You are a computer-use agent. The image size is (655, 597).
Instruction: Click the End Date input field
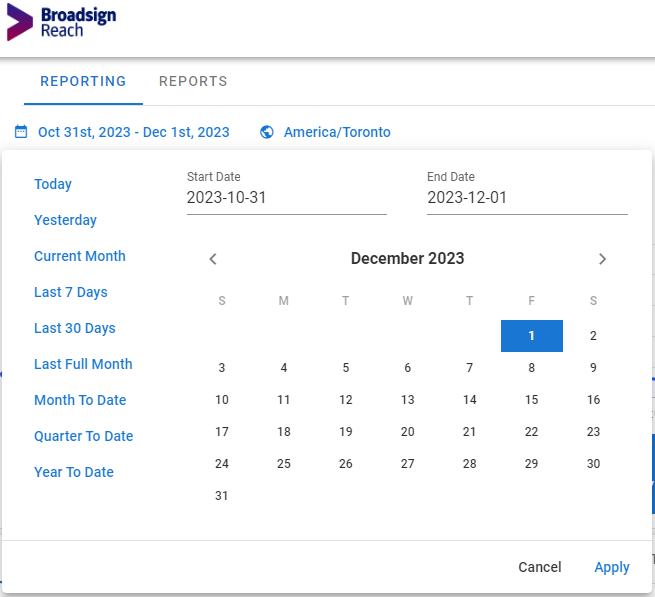(x=527, y=198)
